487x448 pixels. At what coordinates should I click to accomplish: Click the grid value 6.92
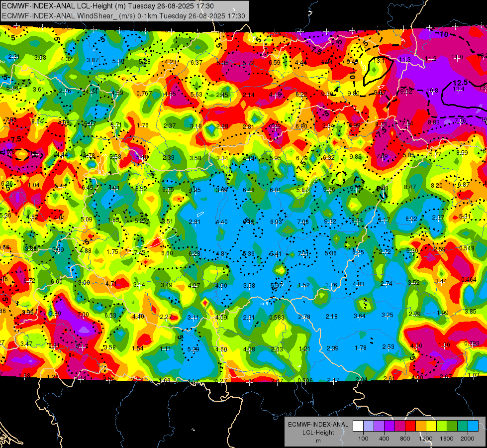pos(411,219)
